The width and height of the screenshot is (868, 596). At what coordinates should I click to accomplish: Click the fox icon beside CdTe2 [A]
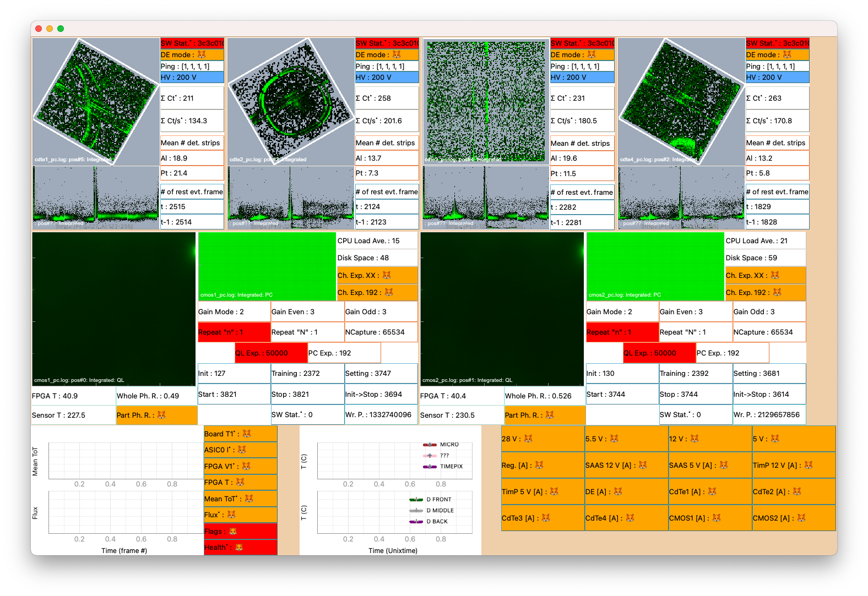[x=797, y=491]
